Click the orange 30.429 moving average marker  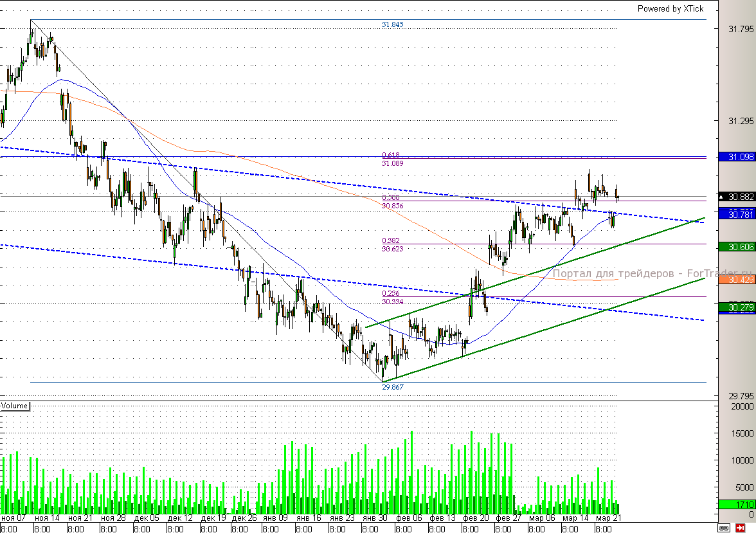736,280
